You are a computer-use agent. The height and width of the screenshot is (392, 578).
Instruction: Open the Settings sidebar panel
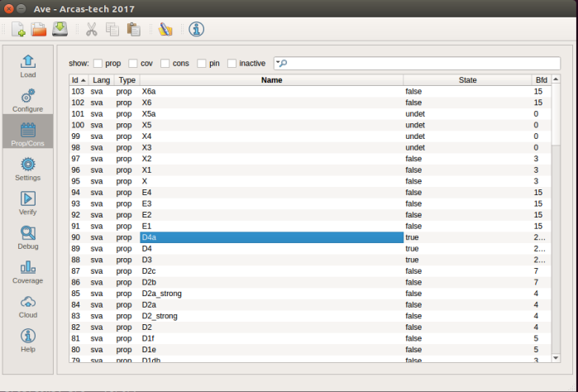coord(28,169)
